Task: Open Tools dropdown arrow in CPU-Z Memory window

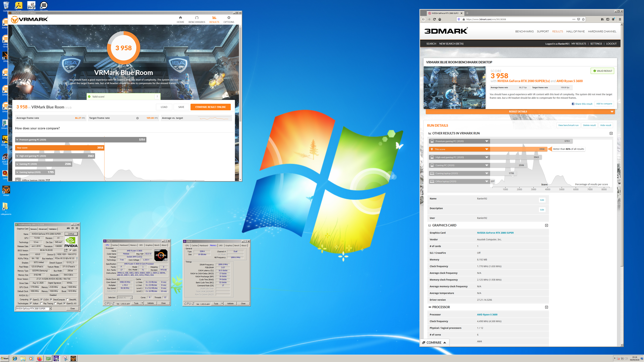Action: click(x=222, y=304)
